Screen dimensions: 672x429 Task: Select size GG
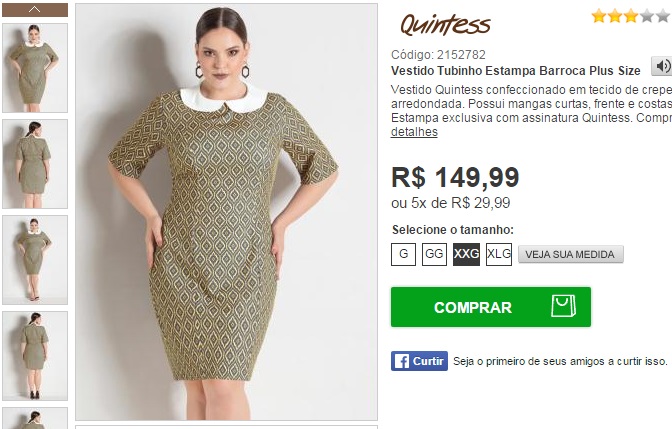pyautogui.click(x=434, y=254)
